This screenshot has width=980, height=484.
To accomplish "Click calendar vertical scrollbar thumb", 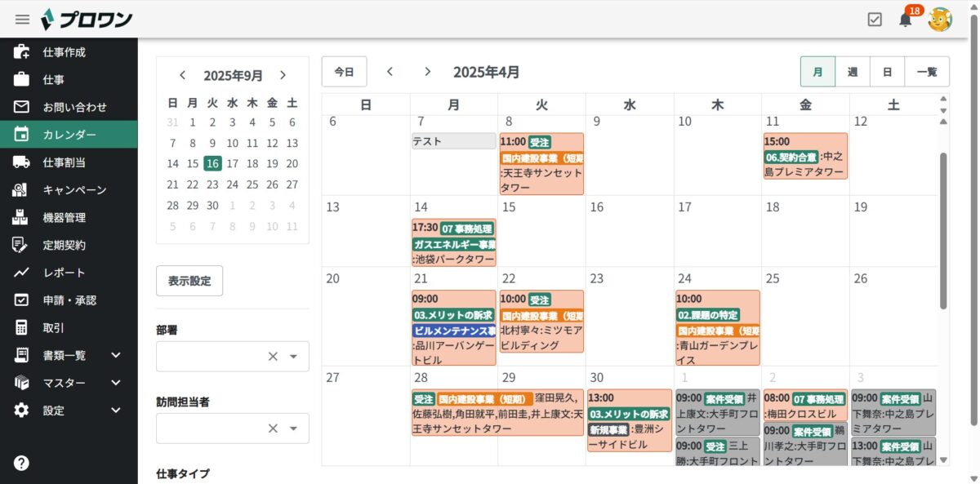I will pos(943,231).
